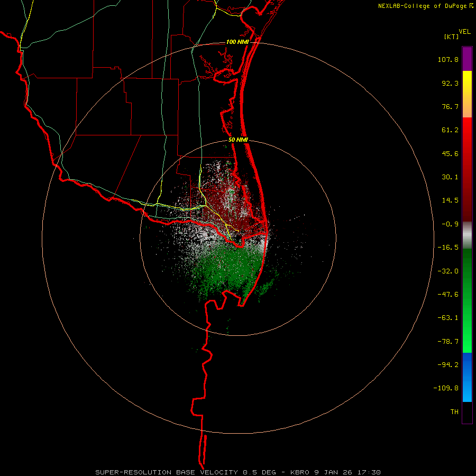Screen dimensions: 476x476
Task: Click the 76.7 velocity scale value
Action: pos(450,106)
